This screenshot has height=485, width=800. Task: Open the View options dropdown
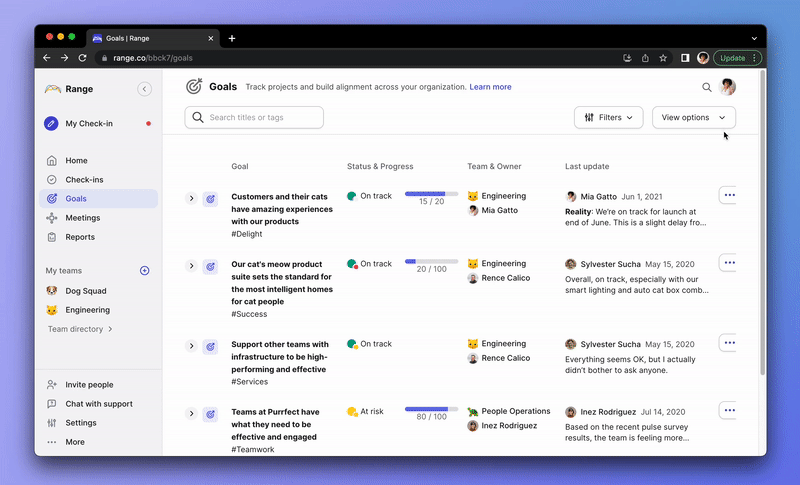(x=694, y=117)
